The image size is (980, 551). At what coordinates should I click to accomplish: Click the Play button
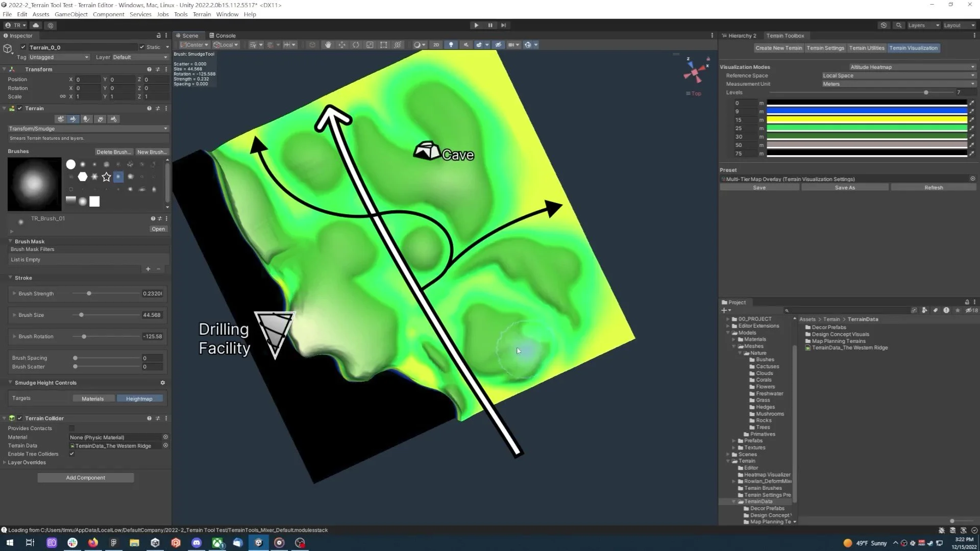(x=476, y=25)
